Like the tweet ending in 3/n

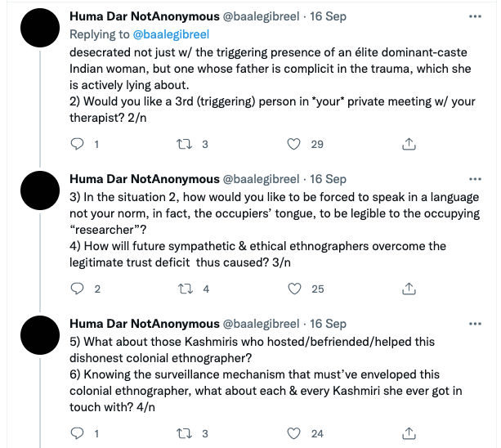pyautogui.click(x=294, y=289)
